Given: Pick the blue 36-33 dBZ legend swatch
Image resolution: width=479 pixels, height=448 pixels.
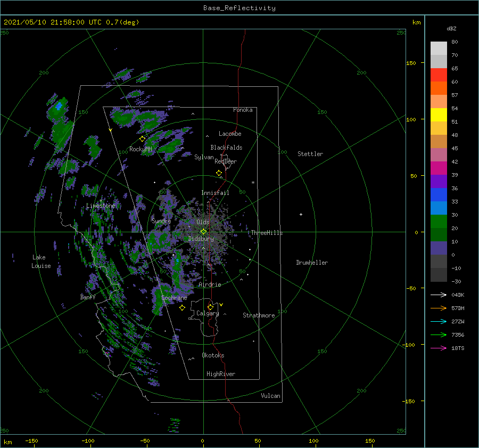Looking at the screenshot, I should pyautogui.click(x=439, y=195).
